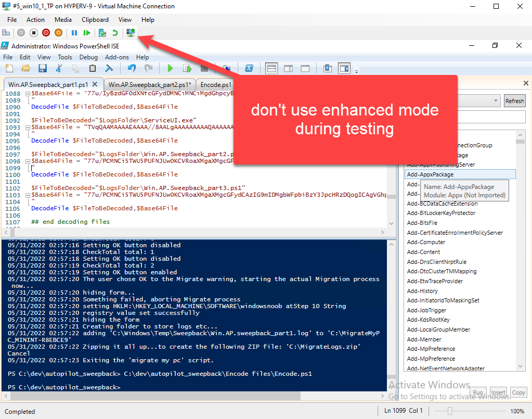Click the Enhanced Session mode icon
The image size is (532, 419).
point(131,33)
